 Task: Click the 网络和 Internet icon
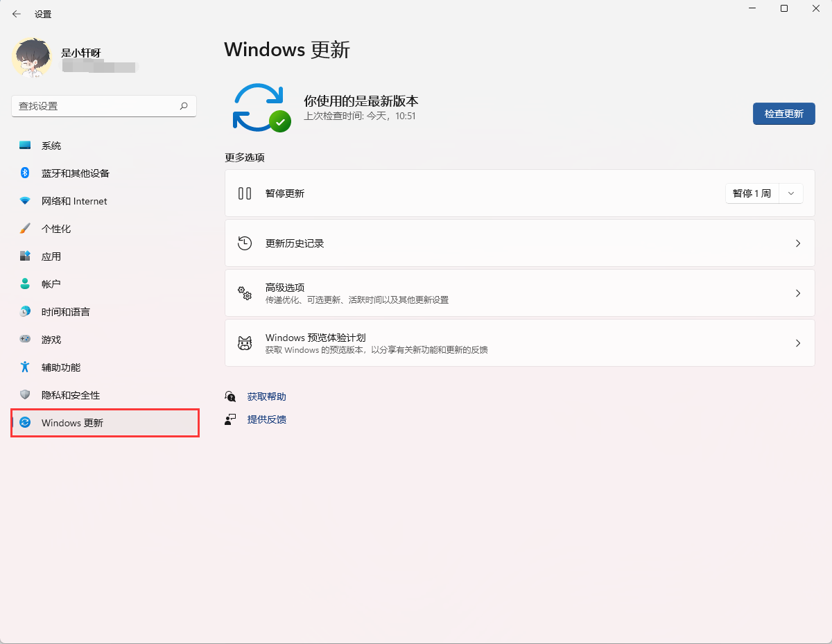pos(24,200)
